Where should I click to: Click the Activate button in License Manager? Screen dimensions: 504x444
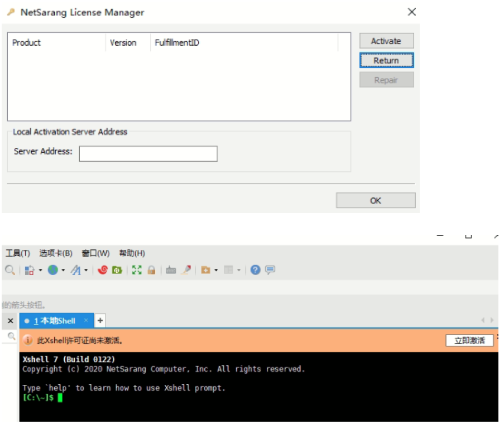pyautogui.click(x=386, y=41)
